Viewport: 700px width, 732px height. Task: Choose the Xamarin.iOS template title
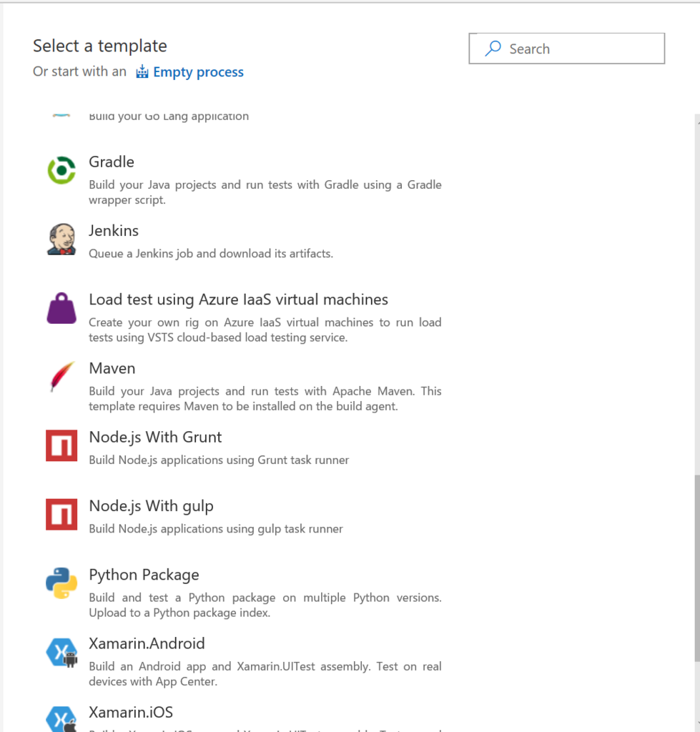point(131,713)
